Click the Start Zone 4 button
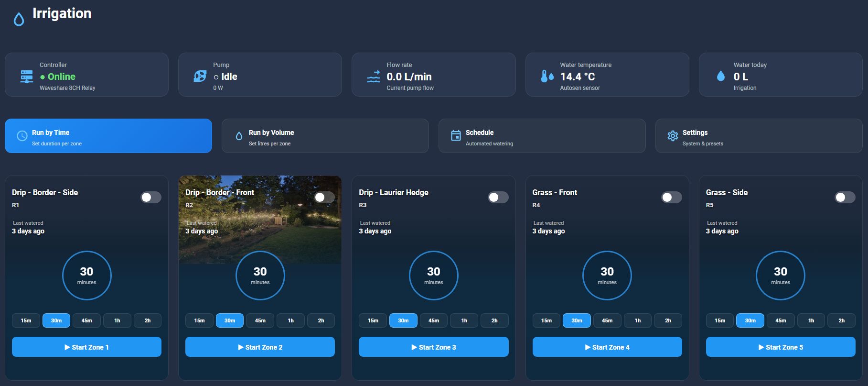The image size is (868, 386). tap(607, 347)
